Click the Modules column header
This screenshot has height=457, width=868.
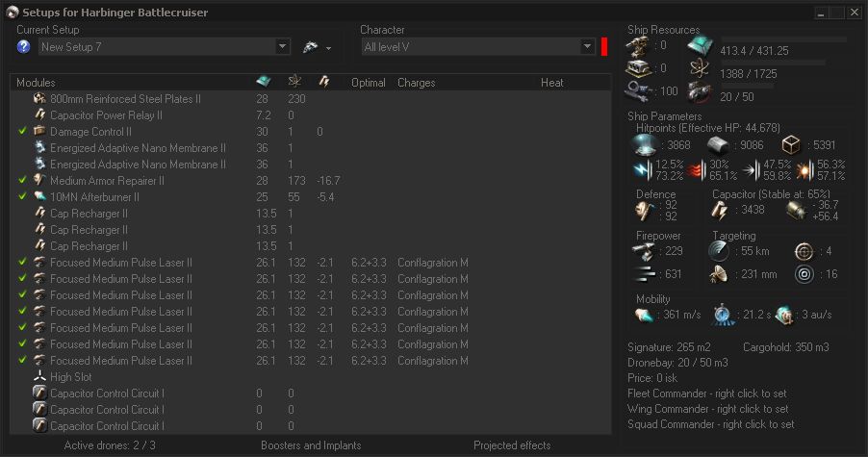click(36, 83)
